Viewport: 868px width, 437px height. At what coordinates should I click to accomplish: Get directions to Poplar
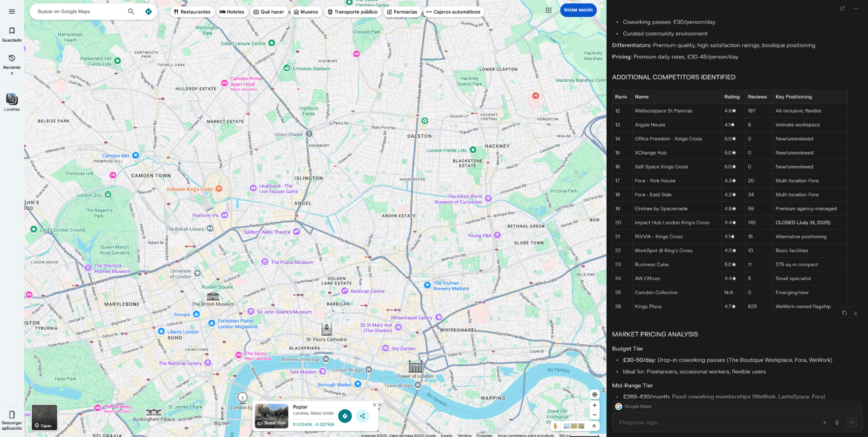pyautogui.click(x=345, y=416)
